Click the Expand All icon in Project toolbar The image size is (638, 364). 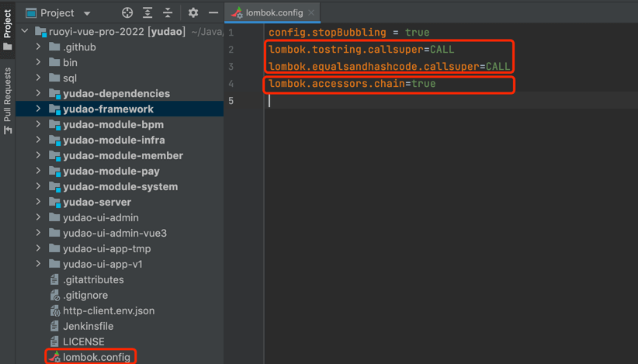pyautogui.click(x=147, y=13)
